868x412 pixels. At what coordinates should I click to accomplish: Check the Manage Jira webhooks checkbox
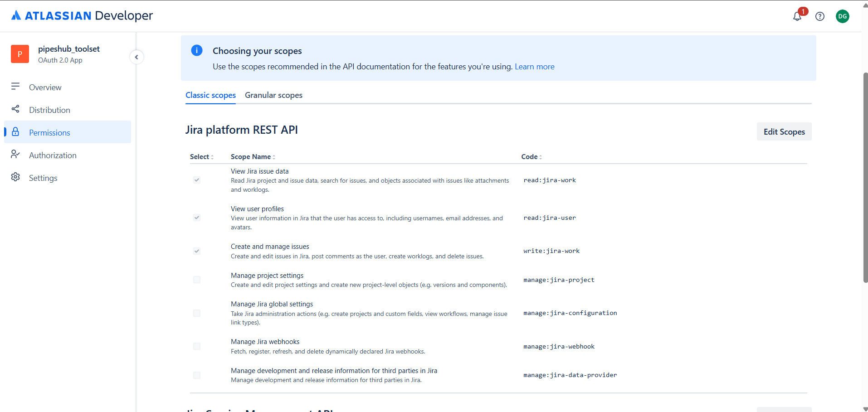point(197,346)
